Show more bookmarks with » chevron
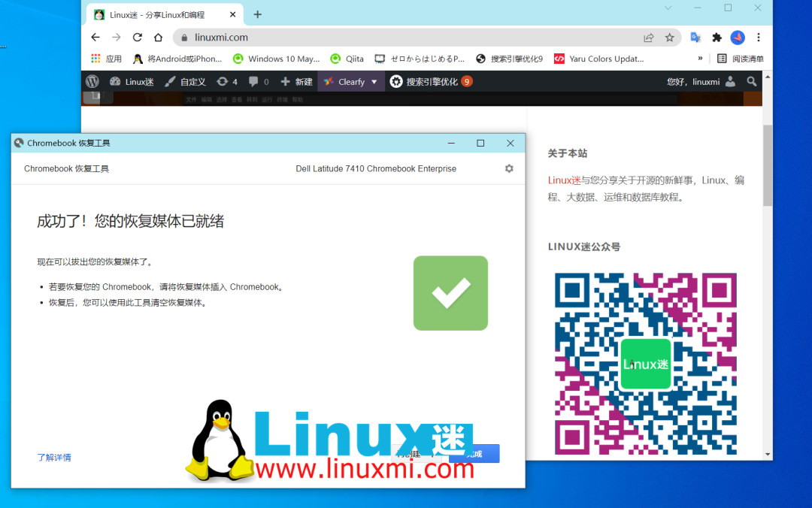 (x=700, y=59)
